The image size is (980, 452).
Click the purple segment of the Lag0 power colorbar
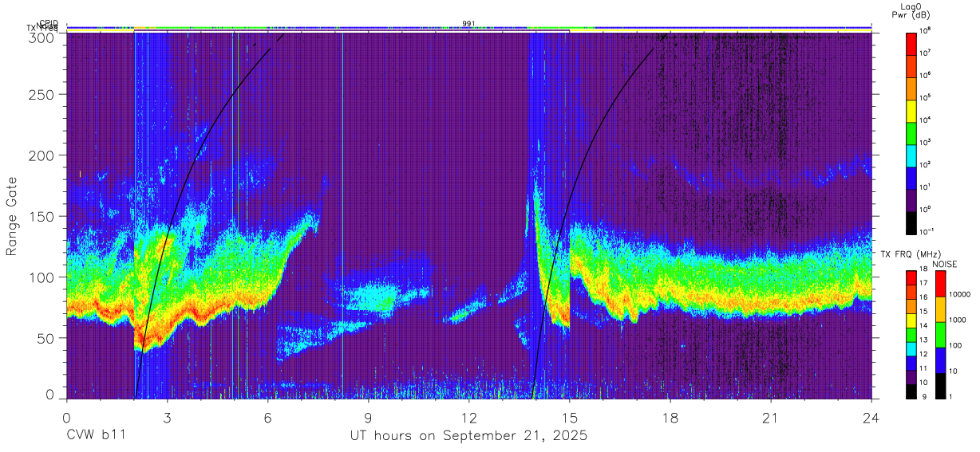[911, 198]
